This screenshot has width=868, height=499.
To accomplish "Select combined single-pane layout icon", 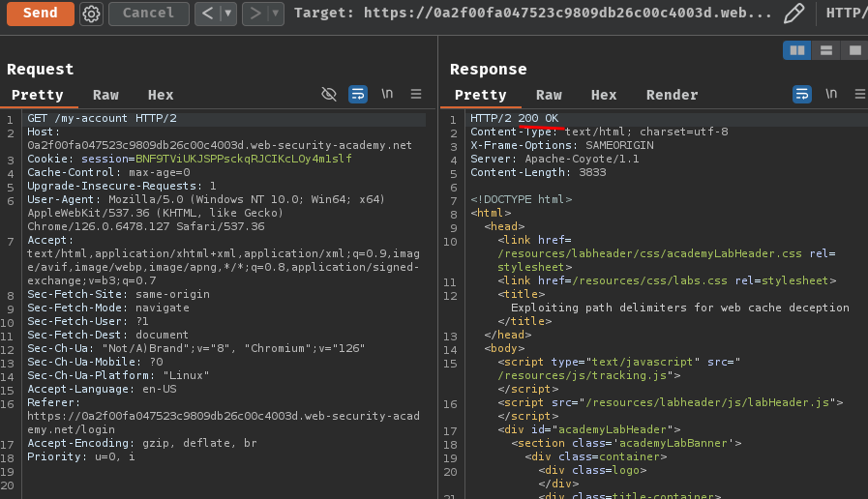I will point(854,50).
